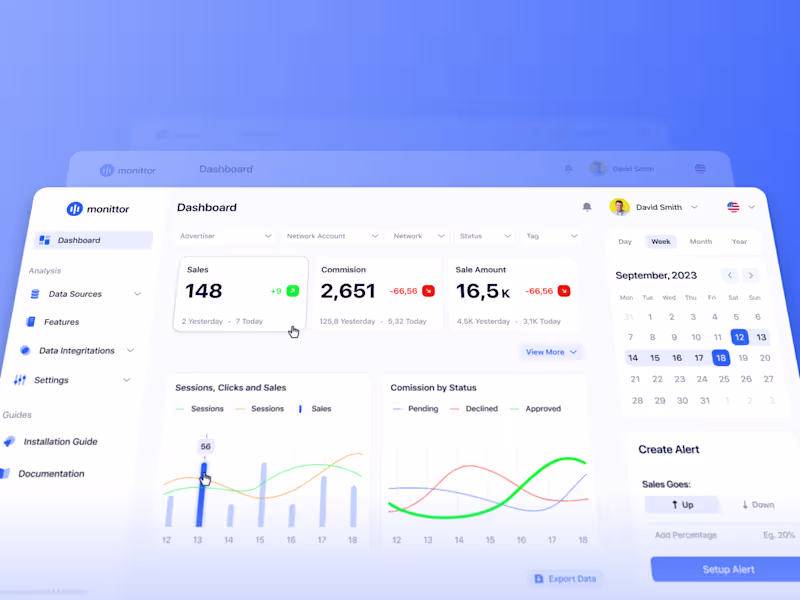This screenshot has width=800, height=600.
Task: Expand the Network Account filter
Action: click(x=333, y=236)
